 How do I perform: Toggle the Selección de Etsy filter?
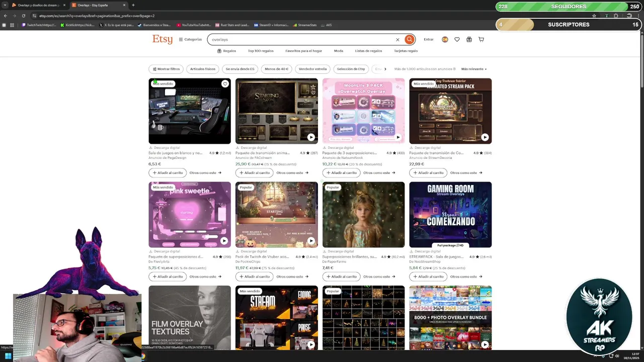pyautogui.click(x=351, y=69)
